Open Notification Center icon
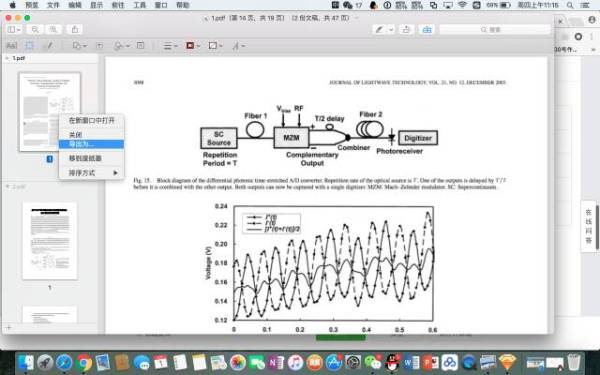 coord(585,5)
